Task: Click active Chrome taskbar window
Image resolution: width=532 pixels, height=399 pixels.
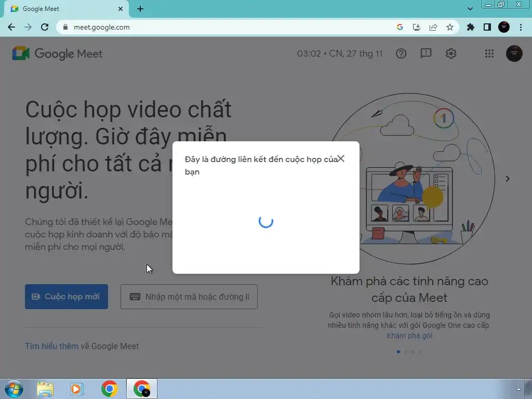Action: tap(142, 389)
